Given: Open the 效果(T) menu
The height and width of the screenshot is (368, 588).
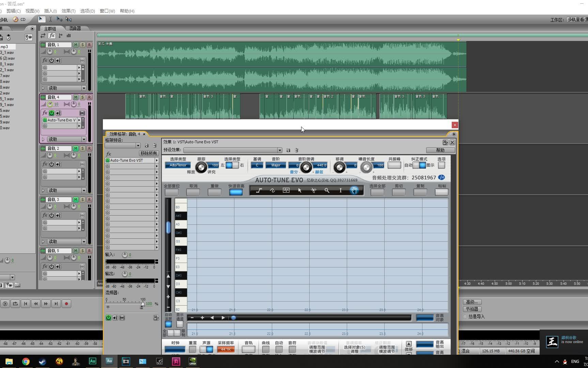Looking at the screenshot, I should tap(68, 11).
